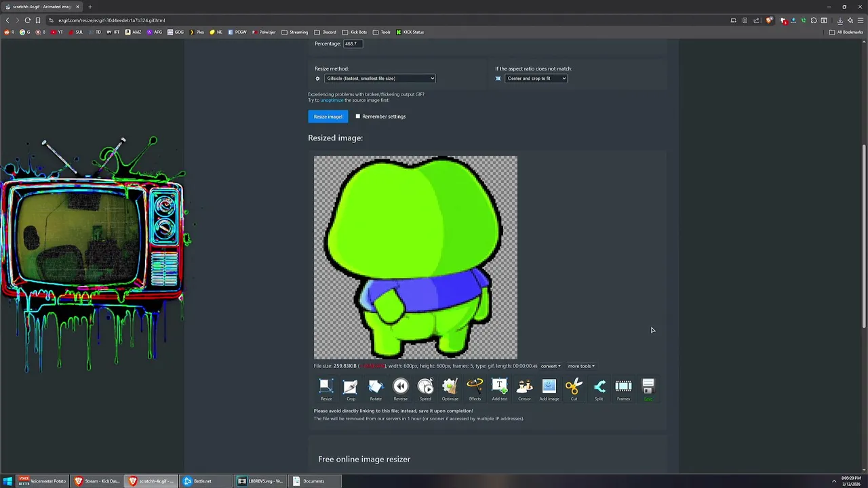Open the Crop tool
Screen dimensions: 868x488
click(x=351, y=390)
